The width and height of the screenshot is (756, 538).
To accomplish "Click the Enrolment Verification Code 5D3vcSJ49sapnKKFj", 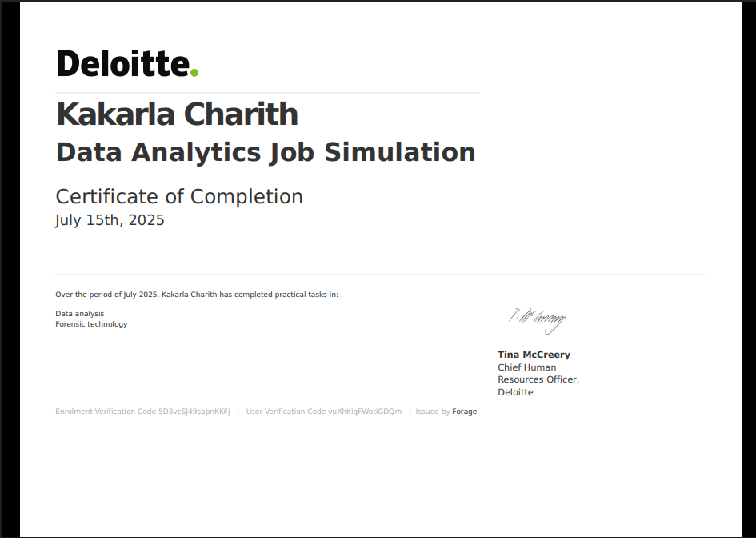I will (141, 411).
